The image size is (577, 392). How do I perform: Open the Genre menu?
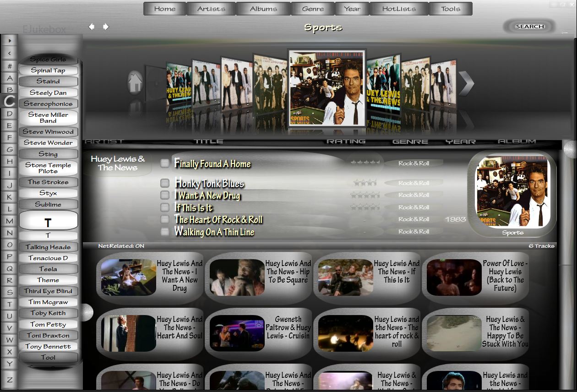click(x=313, y=9)
